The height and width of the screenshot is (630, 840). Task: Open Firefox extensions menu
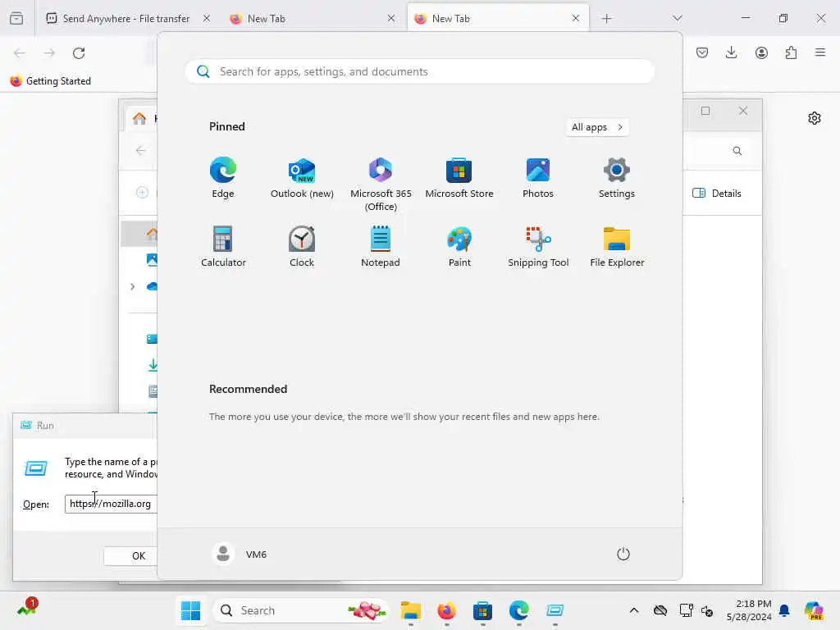tap(791, 52)
